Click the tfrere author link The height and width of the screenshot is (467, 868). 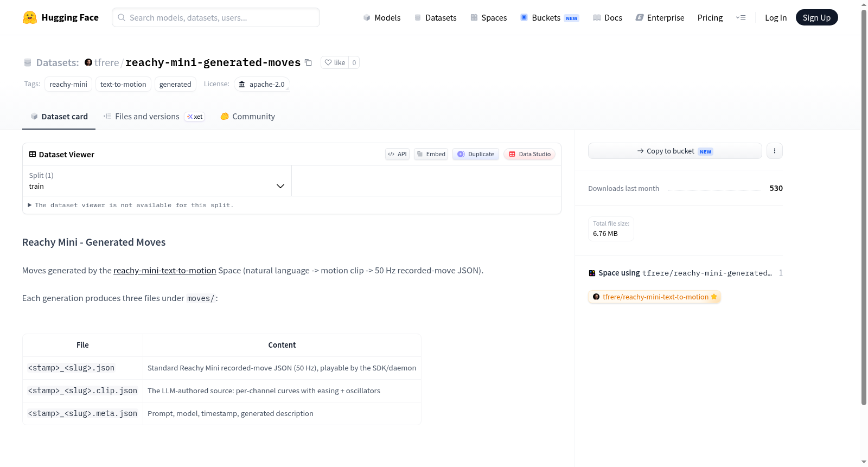[106, 62]
